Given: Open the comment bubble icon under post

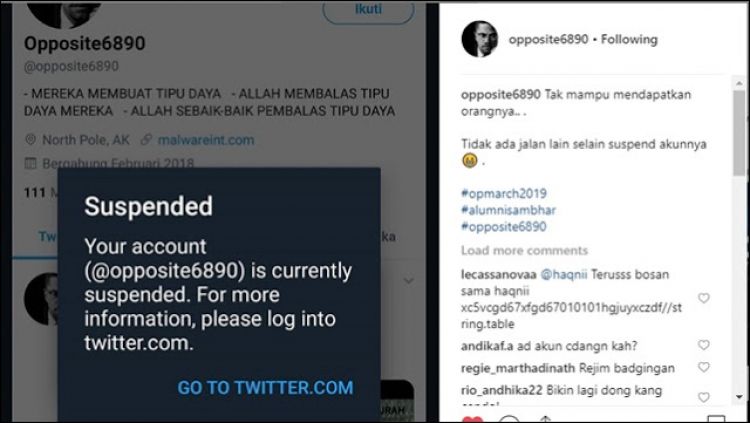Looking at the screenshot, I should tap(508, 419).
